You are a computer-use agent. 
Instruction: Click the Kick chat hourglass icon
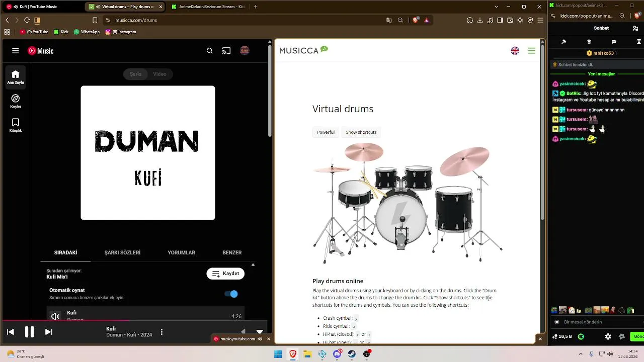click(639, 42)
